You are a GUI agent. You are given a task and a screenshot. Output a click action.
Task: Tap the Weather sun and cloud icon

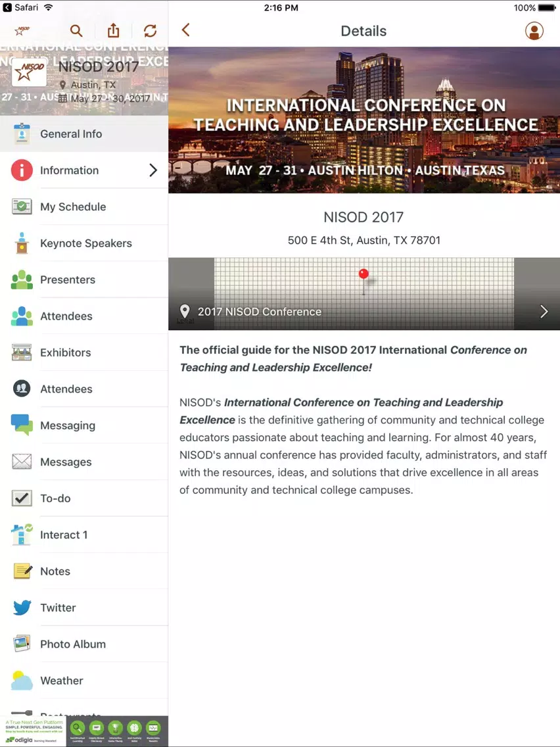22,681
